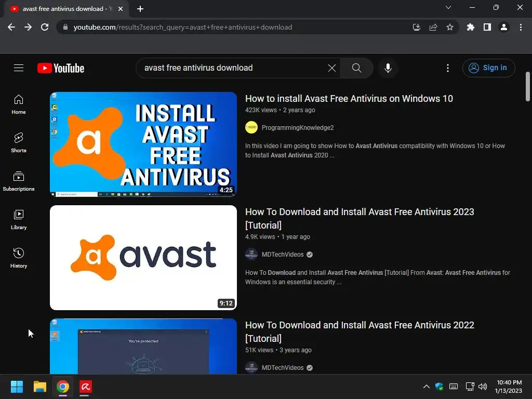Open network tray icon
Viewport: 532px width, 399px height.
[470, 387]
